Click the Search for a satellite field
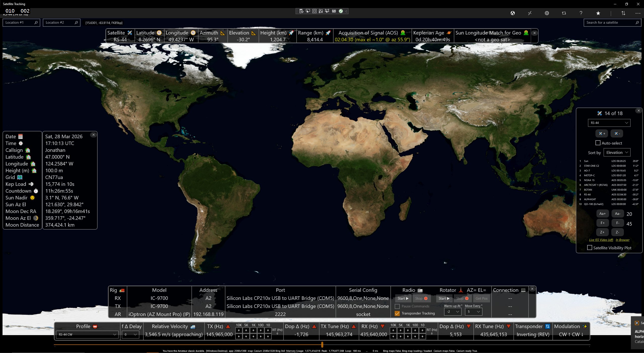 pos(609,23)
